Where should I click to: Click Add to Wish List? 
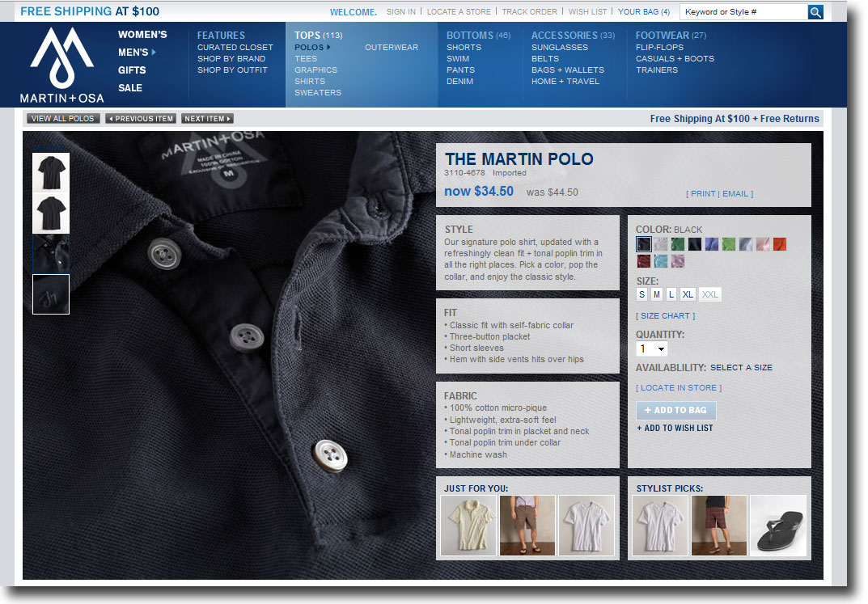click(x=675, y=428)
